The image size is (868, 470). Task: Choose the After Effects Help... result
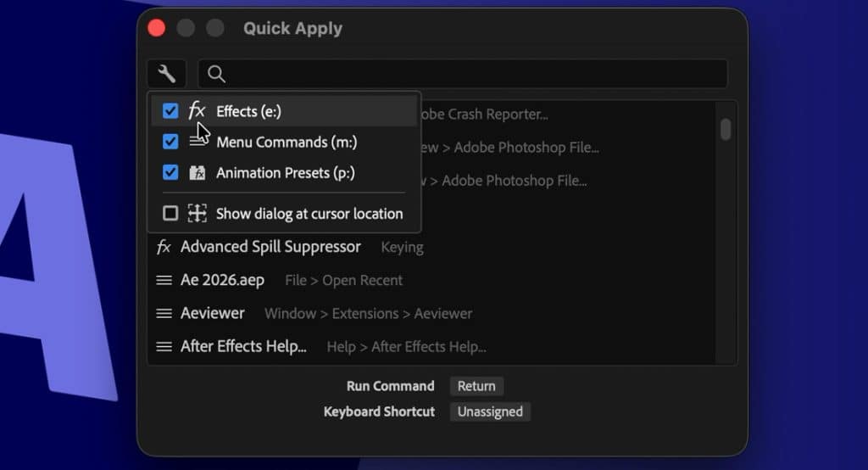(431, 346)
